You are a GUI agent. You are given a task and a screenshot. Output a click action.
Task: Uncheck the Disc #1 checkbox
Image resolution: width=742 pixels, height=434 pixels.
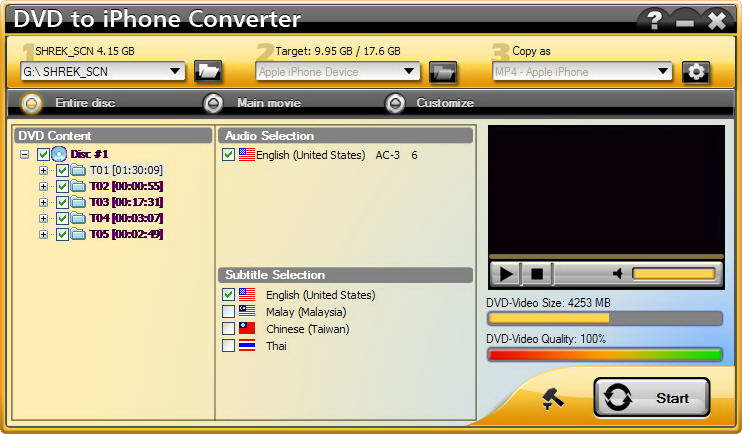click(43, 154)
